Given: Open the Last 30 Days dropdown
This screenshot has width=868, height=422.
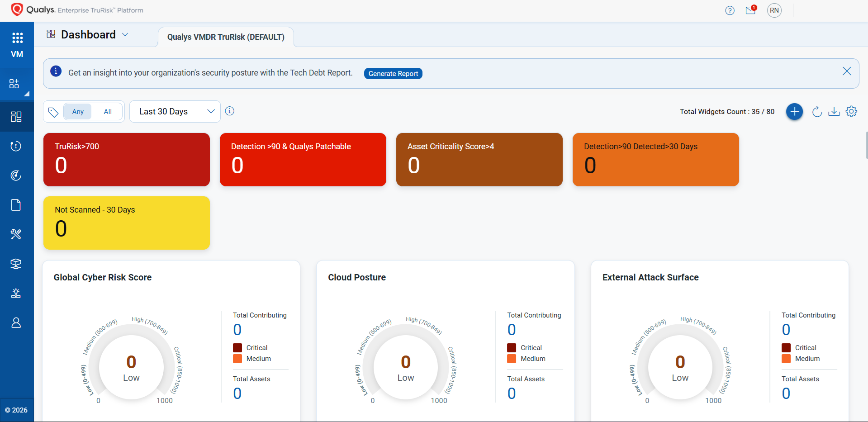Looking at the screenshot, I should click(175, 111).
